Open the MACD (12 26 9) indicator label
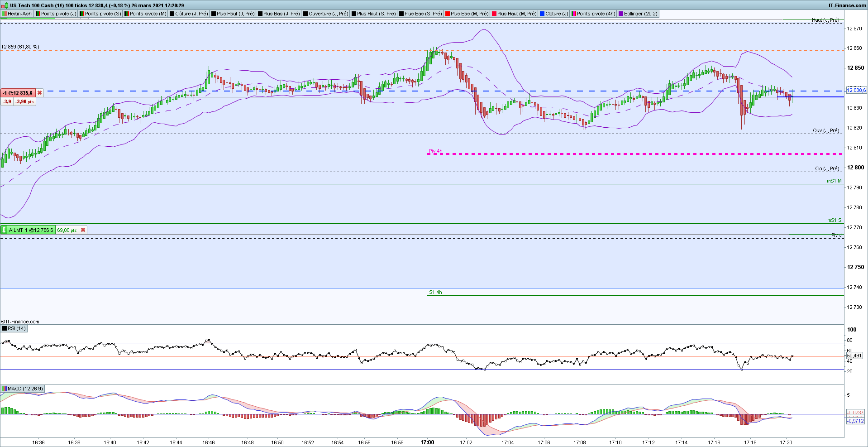 click(22, 389)
